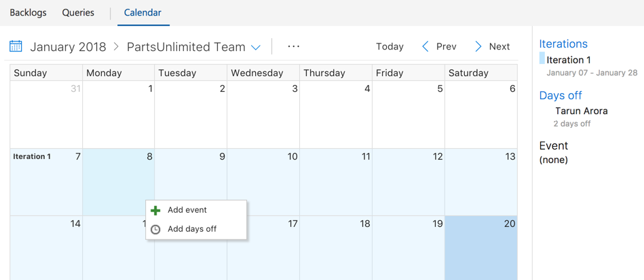
Task: Switch to the Queries tab
Action: pos(78,13)
